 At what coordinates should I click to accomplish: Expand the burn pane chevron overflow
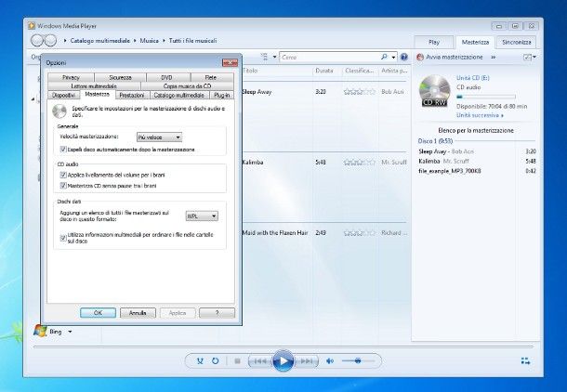pos(494,57)
